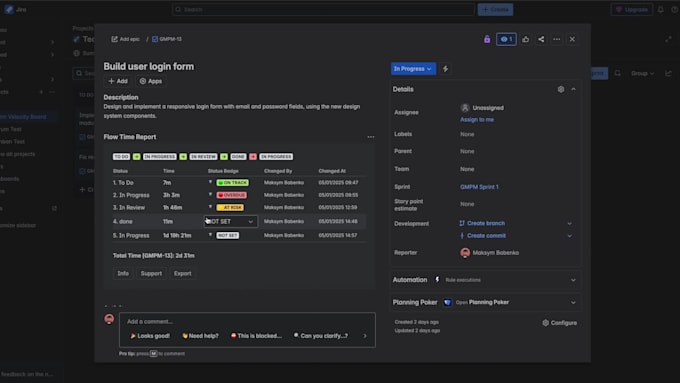The image size is (680, 383).
Task: Click the Planning Poker app icon
Action: pos(447,302)
